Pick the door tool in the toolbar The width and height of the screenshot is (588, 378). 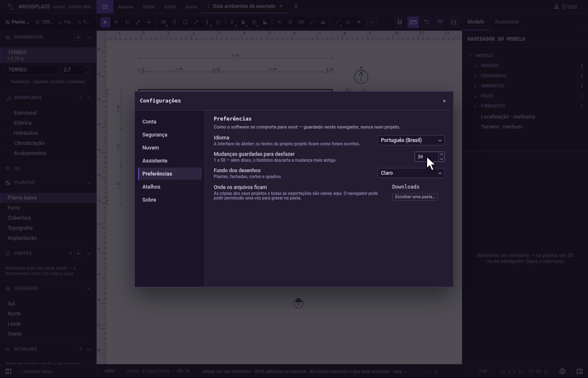pyautogui.click(x=174, y=22)
